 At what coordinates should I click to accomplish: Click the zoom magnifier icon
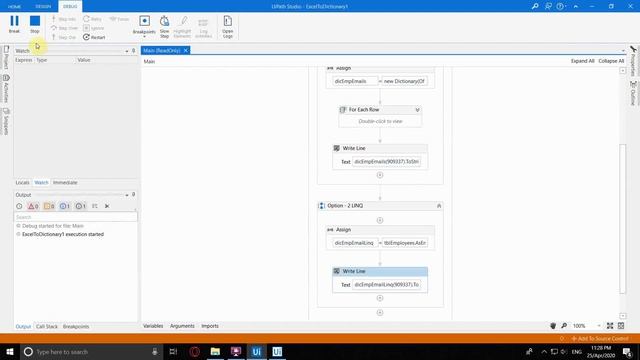point(564,326)
